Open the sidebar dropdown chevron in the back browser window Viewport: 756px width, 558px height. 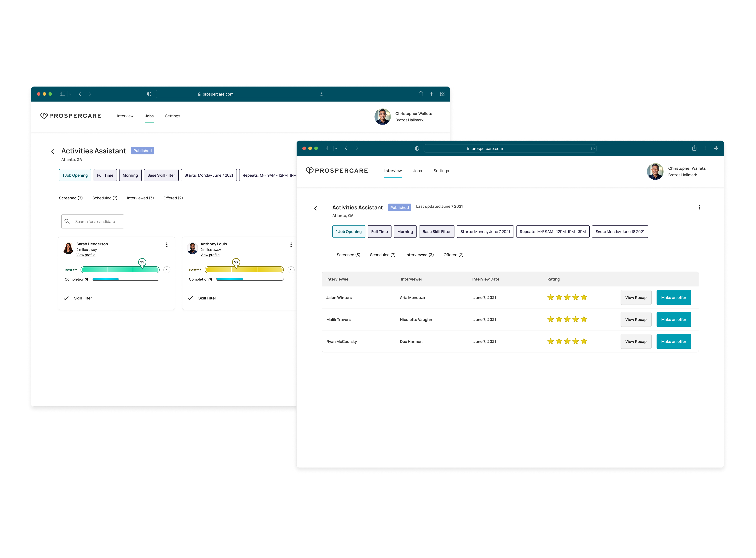tap(70, 94)
